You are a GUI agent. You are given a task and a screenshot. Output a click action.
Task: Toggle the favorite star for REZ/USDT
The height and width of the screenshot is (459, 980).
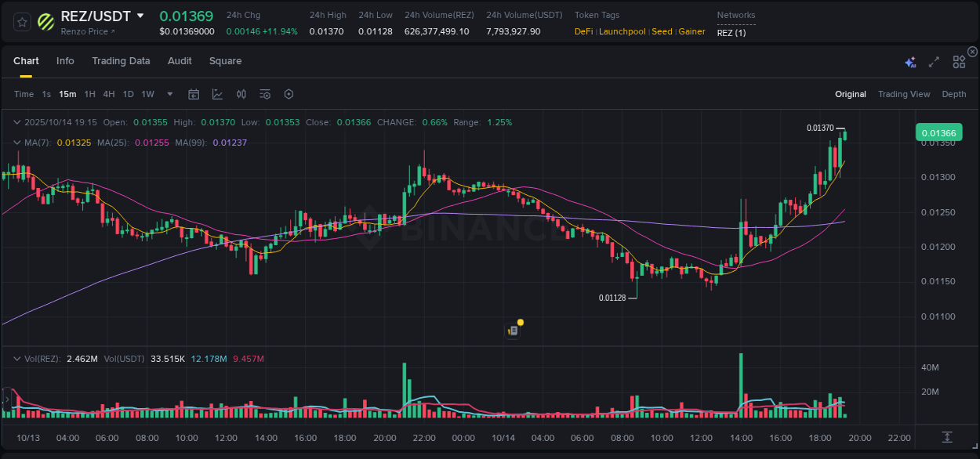pos(21,21)
